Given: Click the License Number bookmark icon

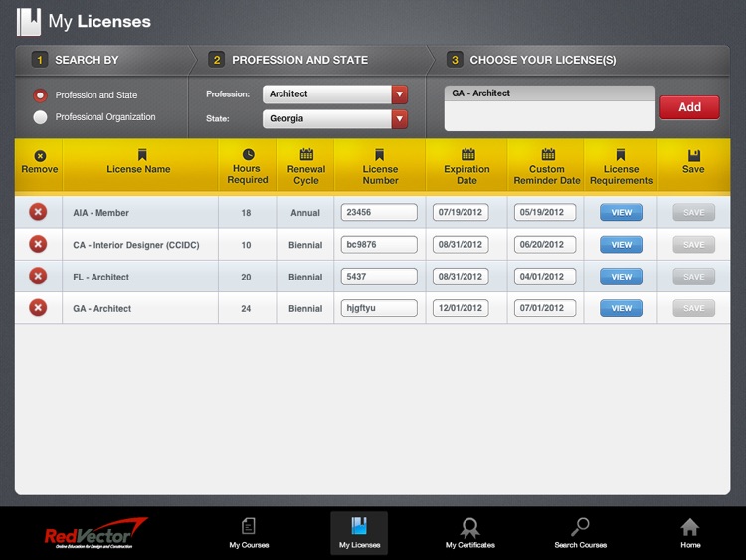Looking at the screenshot, I should pos(379,154).
